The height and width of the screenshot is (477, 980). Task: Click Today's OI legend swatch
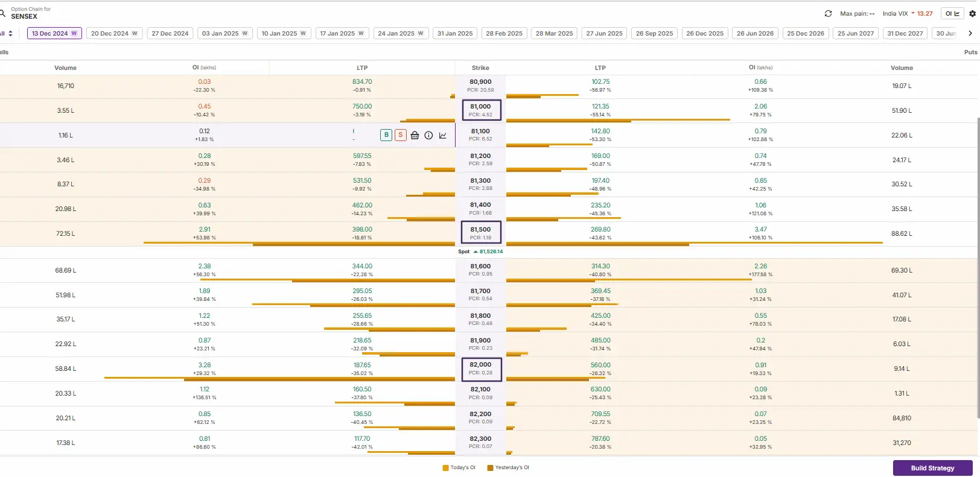(445, 467)
